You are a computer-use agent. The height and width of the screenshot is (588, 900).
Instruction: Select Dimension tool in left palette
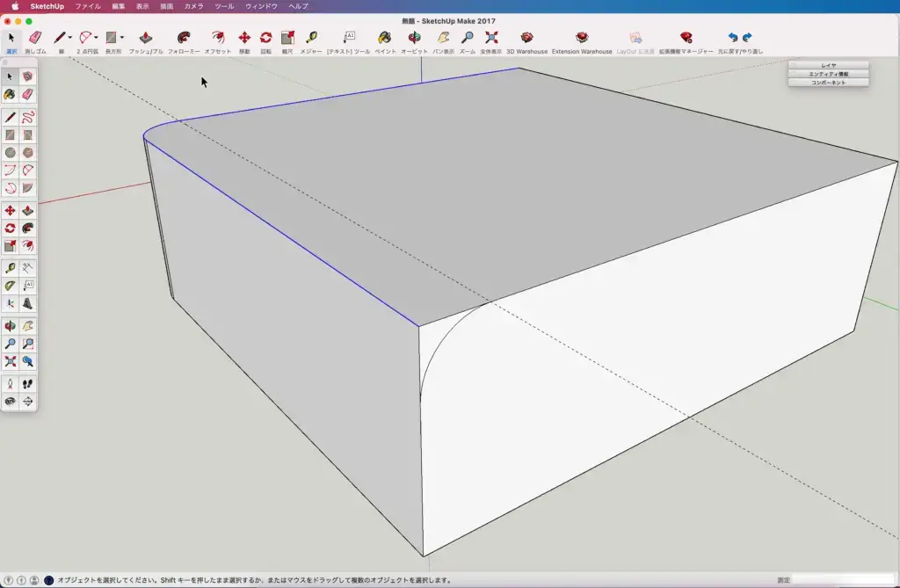point(27,268)
